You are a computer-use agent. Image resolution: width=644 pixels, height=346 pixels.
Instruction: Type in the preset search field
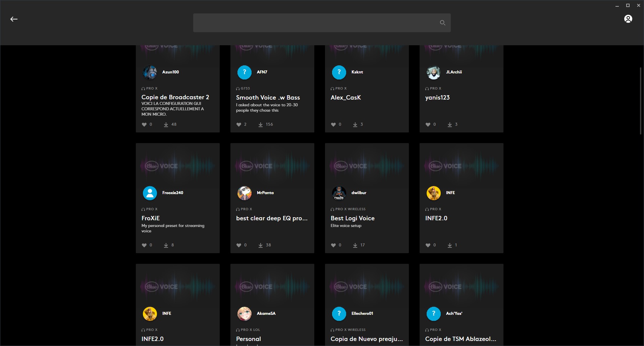(x=315, y=23)
